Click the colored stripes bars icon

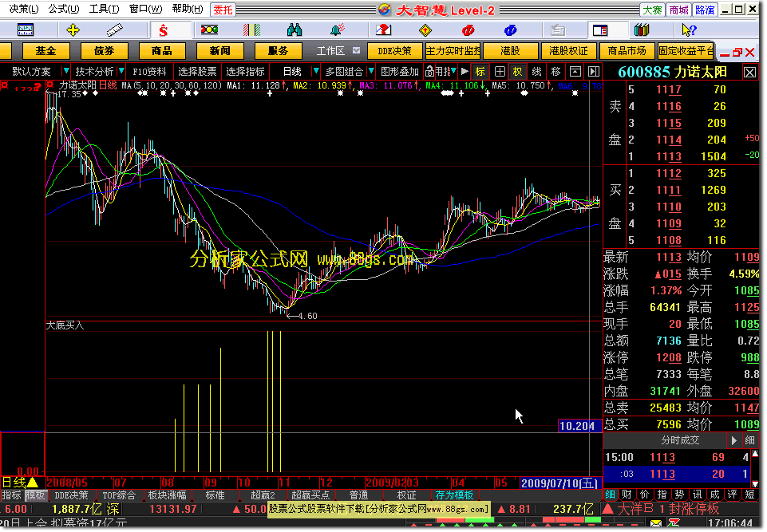(x=251, y=30)
